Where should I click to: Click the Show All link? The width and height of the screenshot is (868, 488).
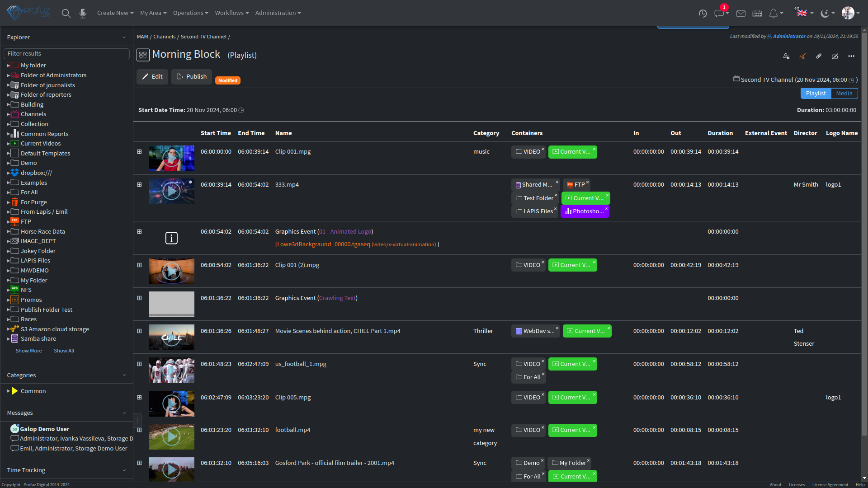coord(64,351)
